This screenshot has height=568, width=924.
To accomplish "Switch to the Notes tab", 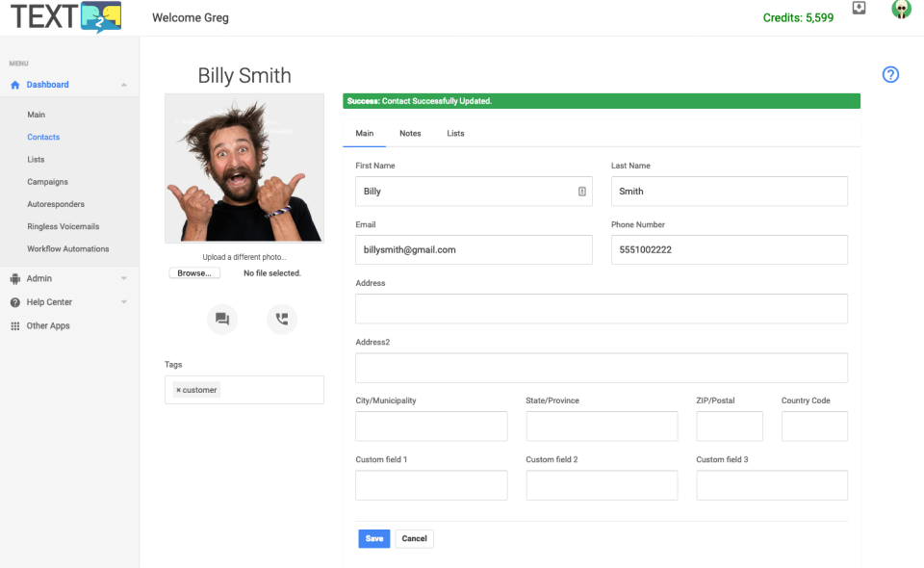I will [410, 133].
